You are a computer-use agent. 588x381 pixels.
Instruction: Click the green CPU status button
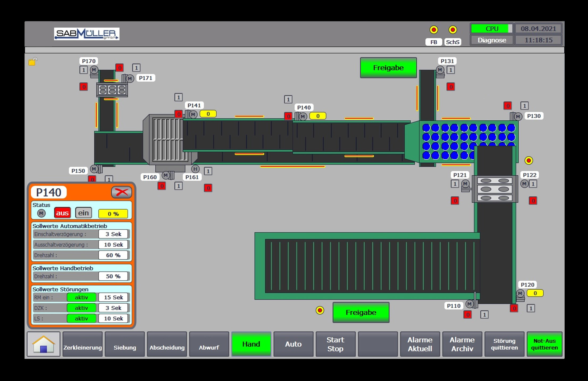pyautogui.click(x=492, y=28)
